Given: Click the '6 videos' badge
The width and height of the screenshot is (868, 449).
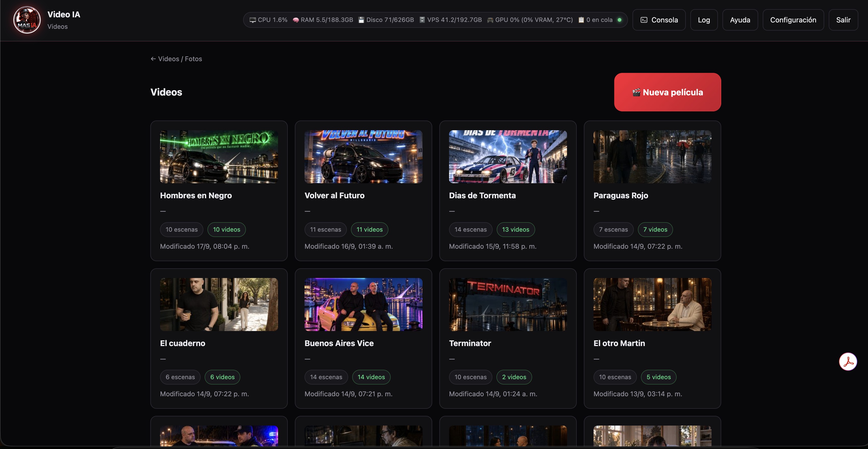Looking at the screenshot, I should pos(222,377).
